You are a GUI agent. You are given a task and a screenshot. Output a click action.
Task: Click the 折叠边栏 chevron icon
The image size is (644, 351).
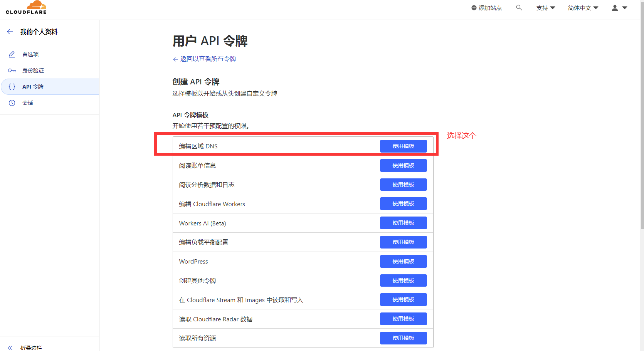coord(10,348)
